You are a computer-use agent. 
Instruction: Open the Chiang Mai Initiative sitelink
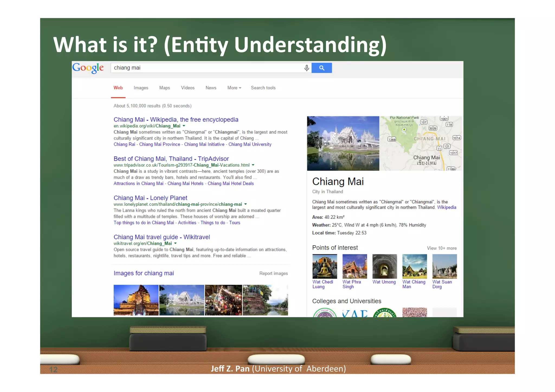pos(204,144)
